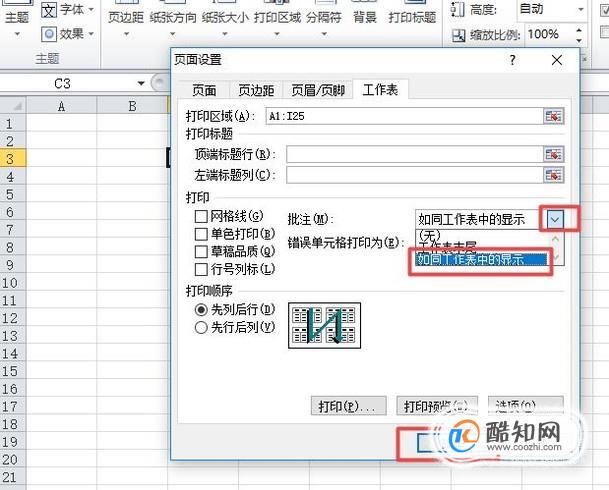The height and width of the screenshot is (490, 609).
Task: Select row 3 header
Action: (13, 159)
